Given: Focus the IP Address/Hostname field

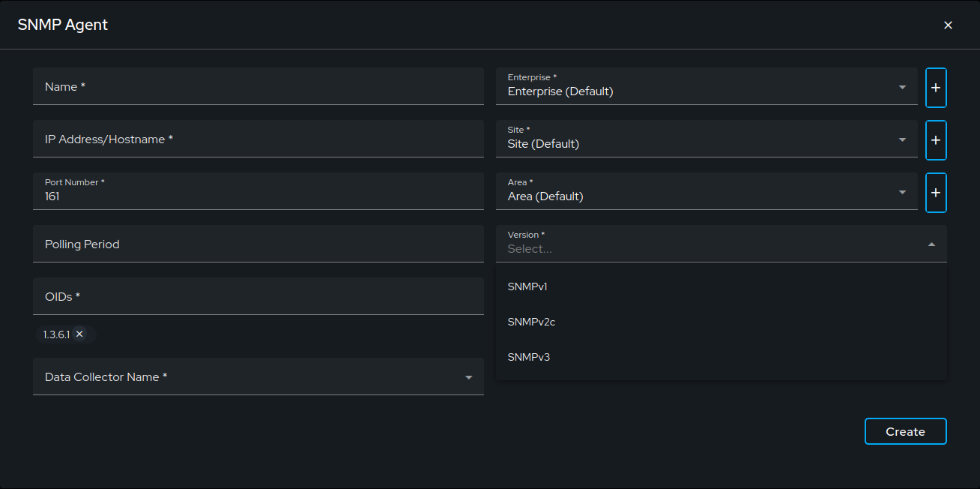Looking at the screenshot, I should (x=258, y=139).
